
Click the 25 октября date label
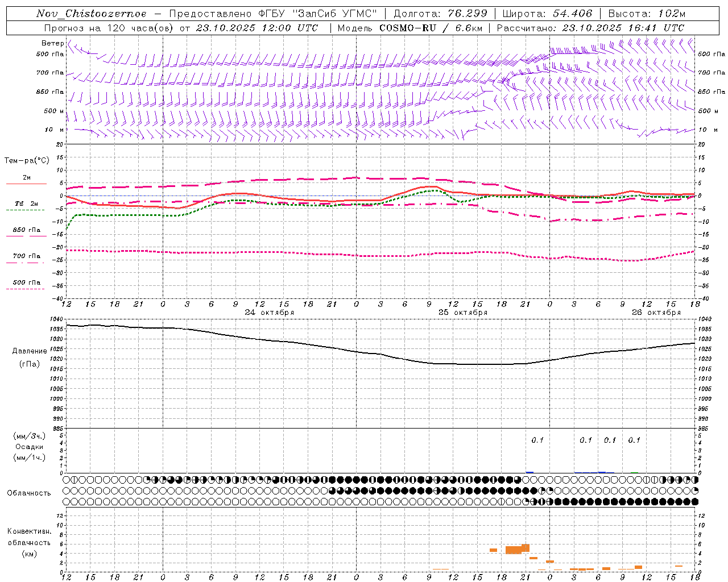[463, 313]
